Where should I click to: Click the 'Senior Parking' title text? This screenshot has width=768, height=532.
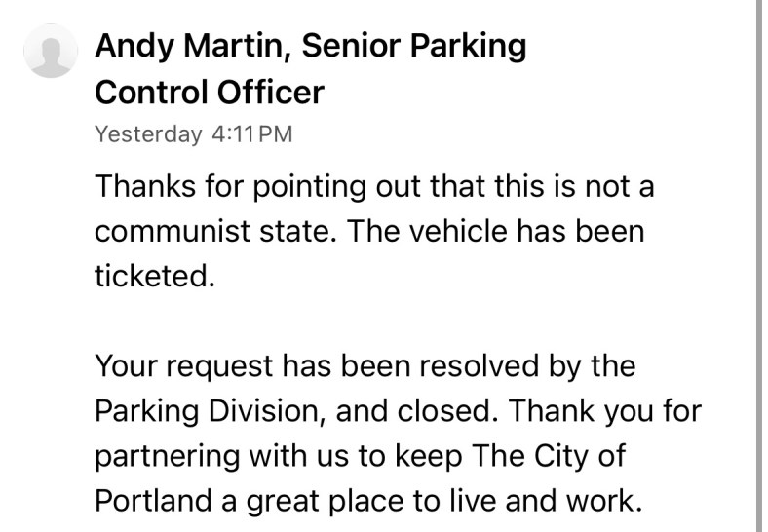(x=414, y=47)
